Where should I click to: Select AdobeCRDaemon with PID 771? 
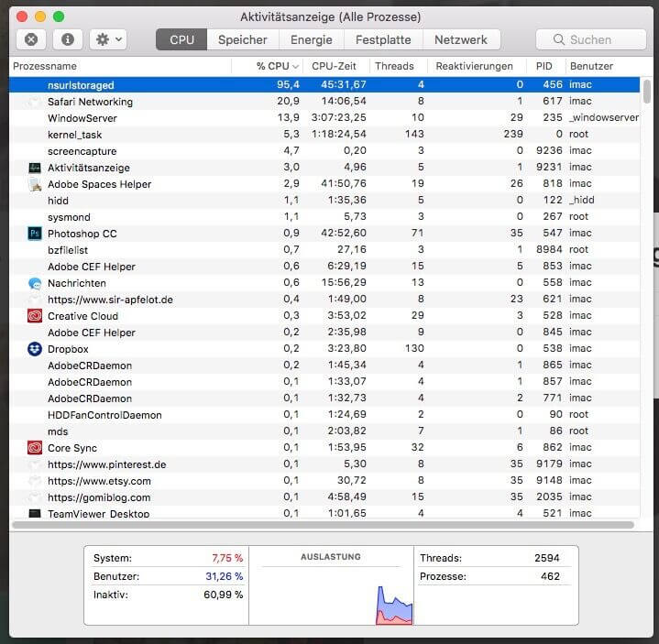(x=90, y=398)
